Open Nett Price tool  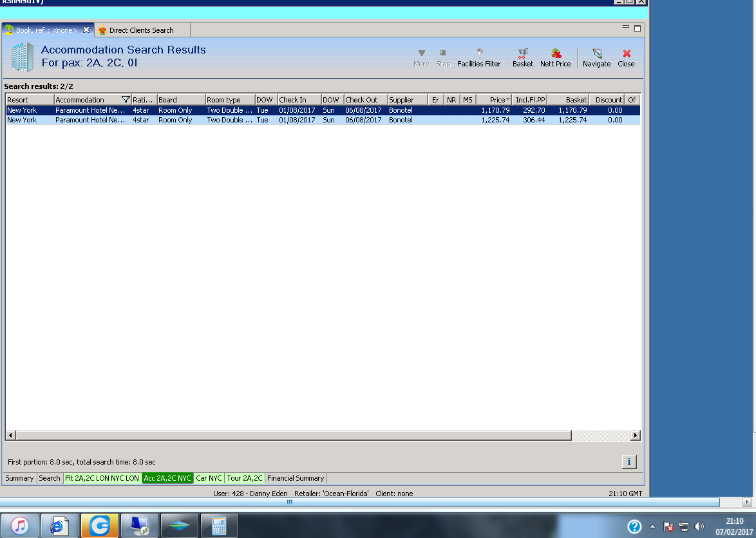(x=556, y=57)
